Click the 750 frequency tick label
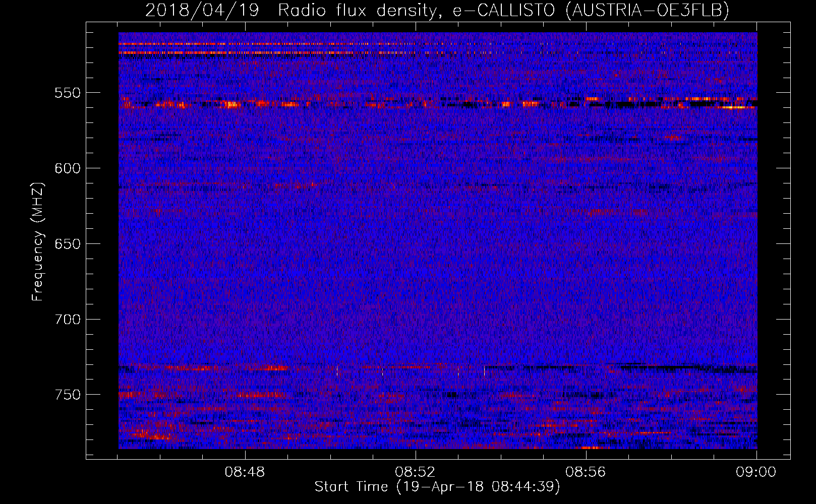The width and height of the screenshot is (816, 504). [x=67, y=395]
